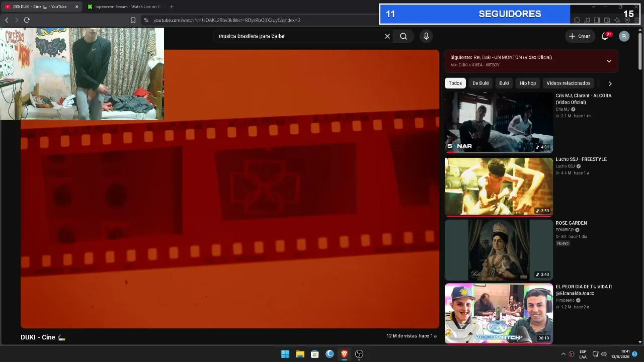
Task: Click the Lucho SSJ FREESTYLE thumbnail
Action: click(x=499, y=187)
